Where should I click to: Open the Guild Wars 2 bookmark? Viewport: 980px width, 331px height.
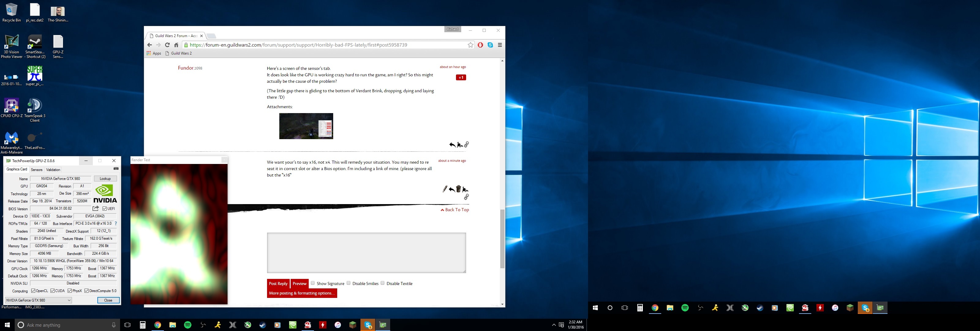point(179,53)
